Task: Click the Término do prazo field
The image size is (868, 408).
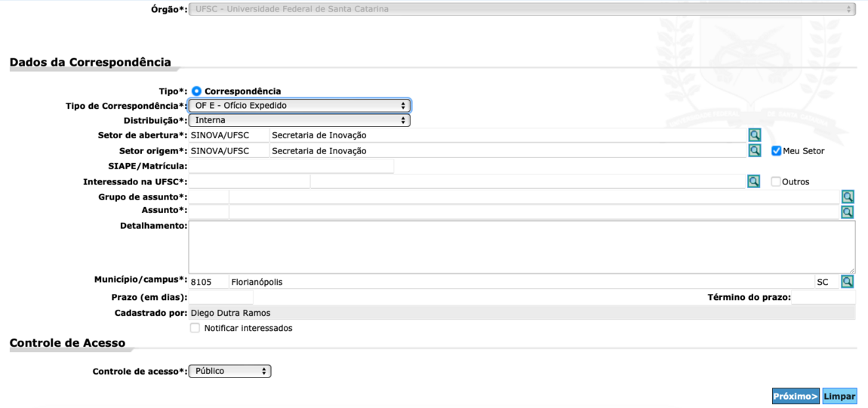Action: 823,298
